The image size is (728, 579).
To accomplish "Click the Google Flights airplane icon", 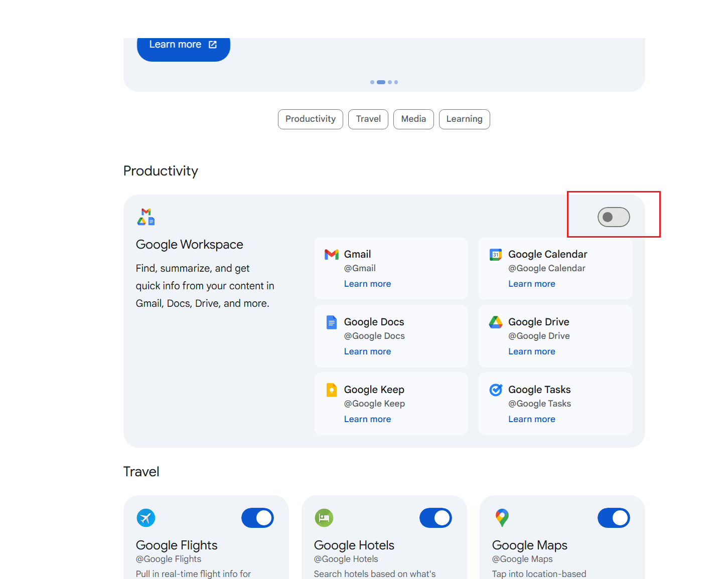I will pyautogui.click(x=146, y=518).
